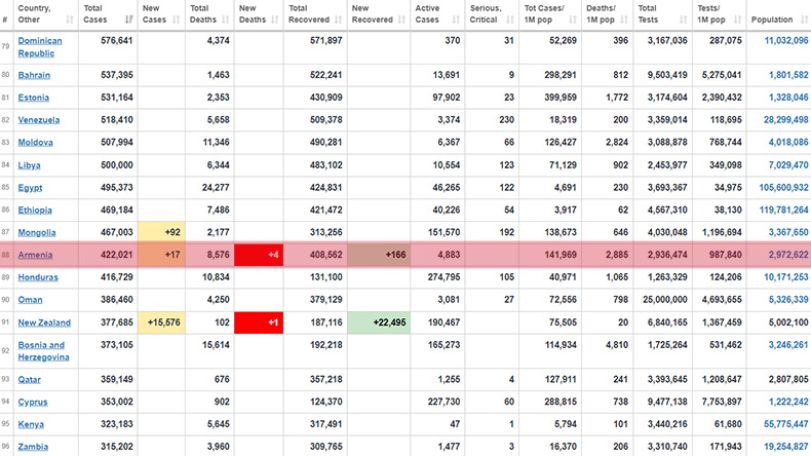Open the Qatar country link
Screen dimensions: 811x456
[29, 379]
